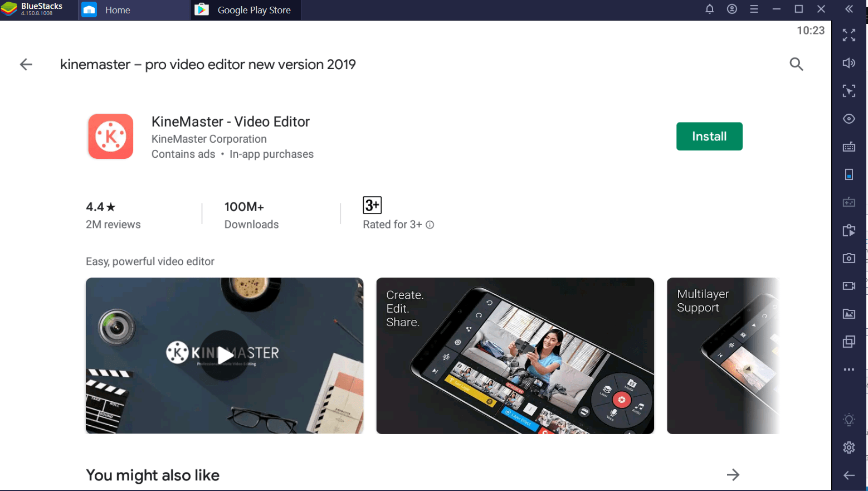The width and height of the screenshot is (868, 491).
Task: Click 'Contains ads' text
Action: click(183, 154)
